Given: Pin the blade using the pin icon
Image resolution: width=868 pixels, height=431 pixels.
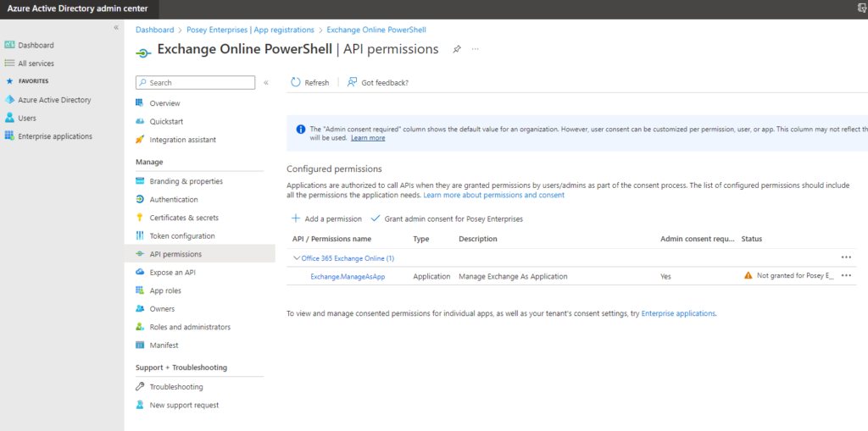Looking at the screenshot, I should 457,49.
